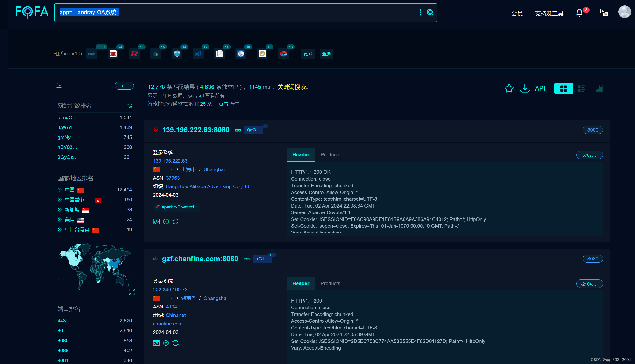The image size is (635, 364).
Task: Click 更多 to expand more related icons
Action: pyautogui.click(x=308, y=54)
